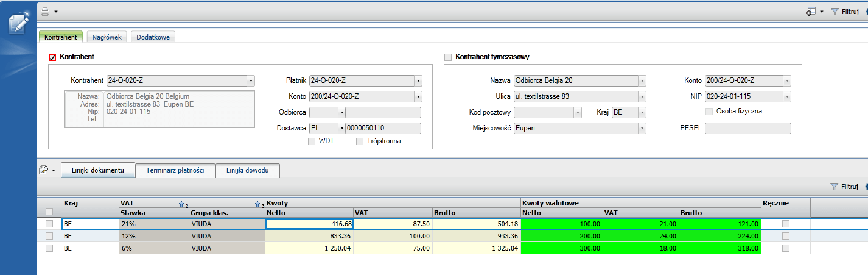Viewport: 868px width, 275px height.
Task: Uncheck the Kontrahent checkbox
Action: pos(52,57)
